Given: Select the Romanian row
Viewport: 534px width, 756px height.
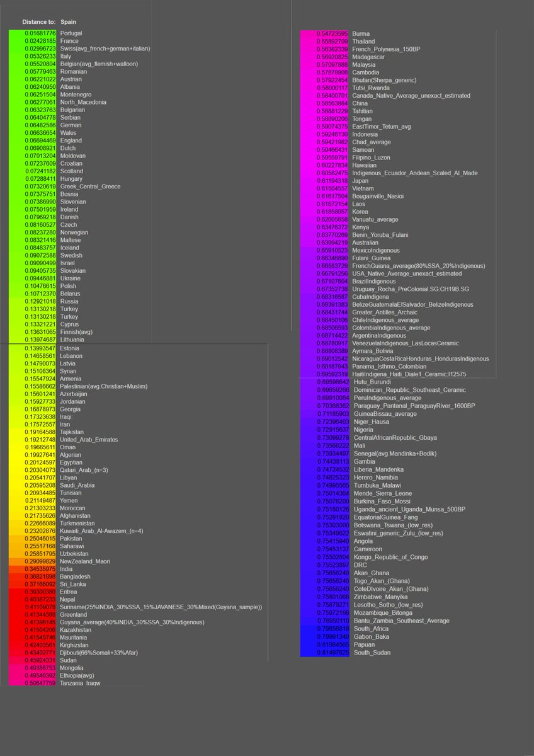Looking at the screenshot, I should coord(74,71).
